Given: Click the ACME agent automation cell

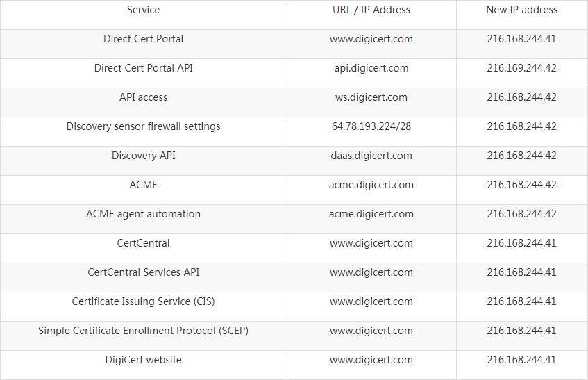Looking at the screenshot, I should (x=143, y=214).
